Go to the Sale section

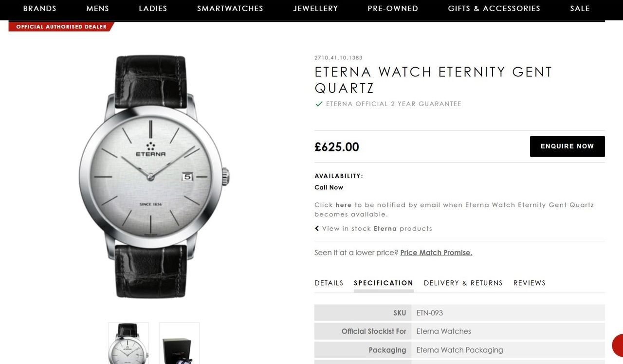tap(580, 8)
